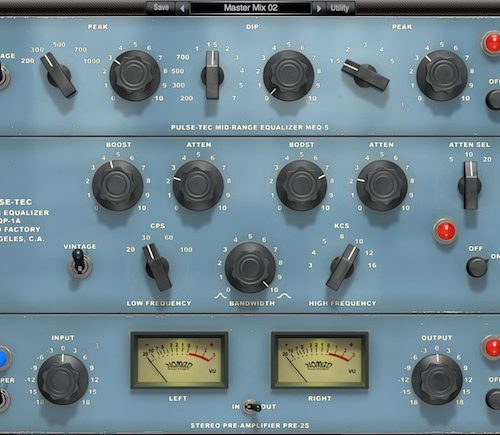The image size is (500, 435).
Task: Select MEQ-5 low peak frequency selector knob
Action: tap(59, 75)
